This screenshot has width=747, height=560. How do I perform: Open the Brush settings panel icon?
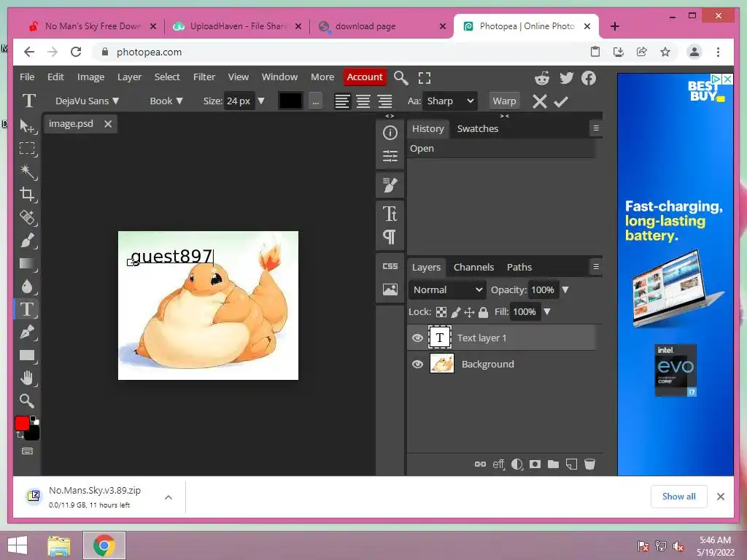click(390, 184)
